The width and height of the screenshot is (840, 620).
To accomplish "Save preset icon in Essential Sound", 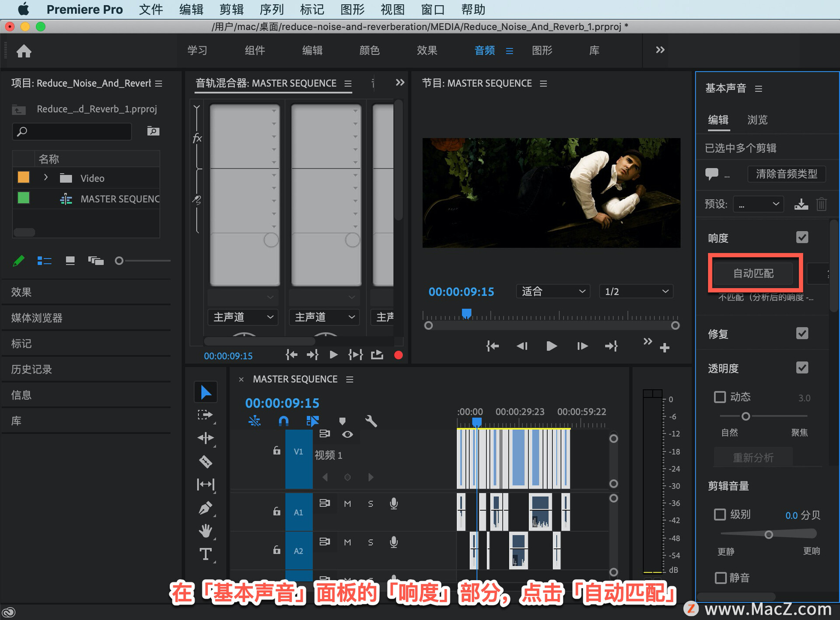I will [801, 204].
